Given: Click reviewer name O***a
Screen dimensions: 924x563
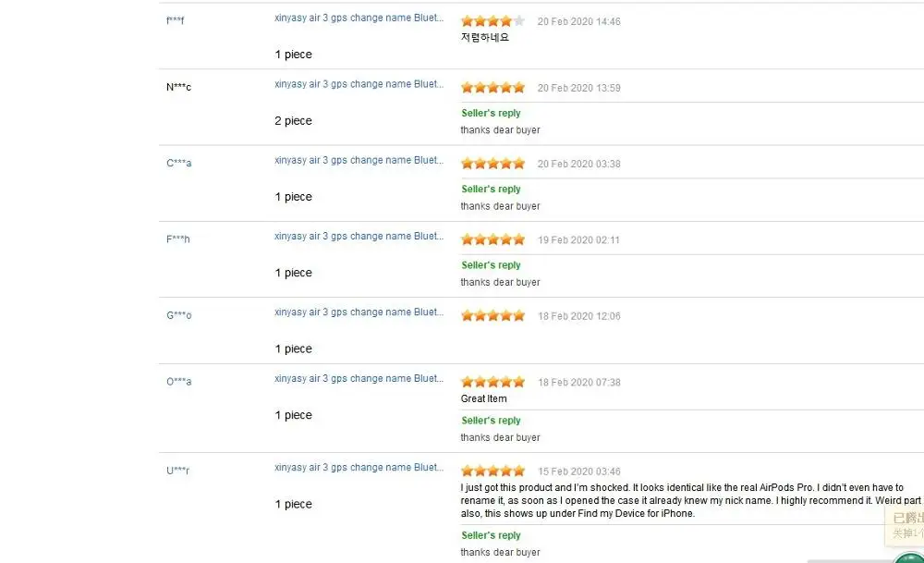Looking at the screenshot, I should (178, 382).
